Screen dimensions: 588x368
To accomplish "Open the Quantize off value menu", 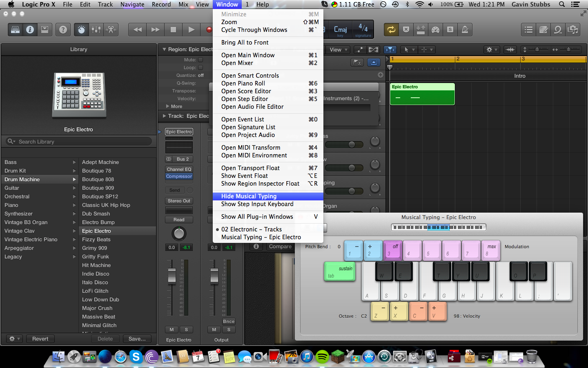I will pyautogui.click(x=201, y=75).
